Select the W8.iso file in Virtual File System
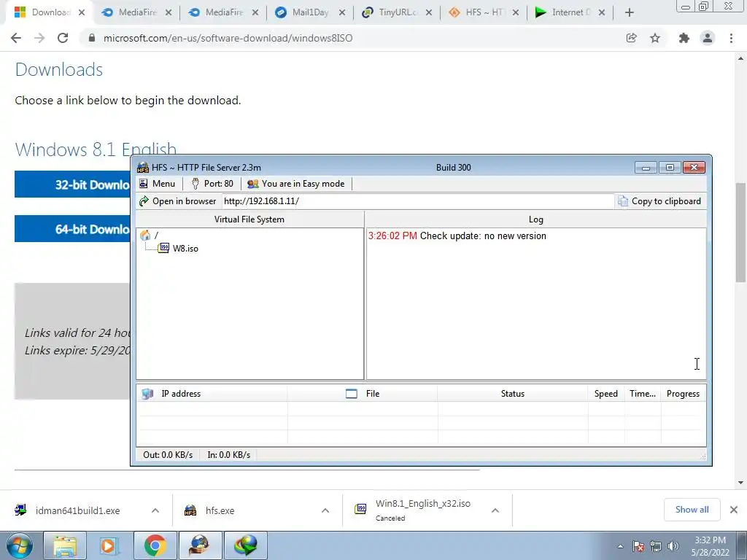Viewport: 747px width, 560px height. coord(179,248)
